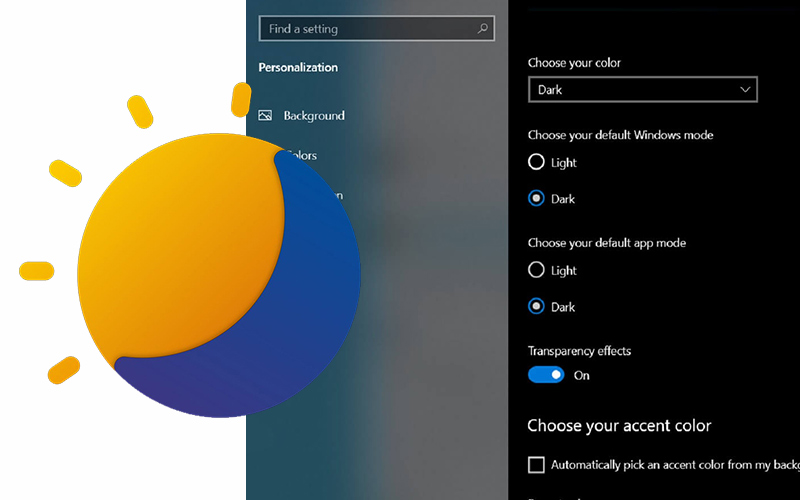Focus the Find a setting field
The width and height of the screenshot is (800, 500).
tap(377, 29)
